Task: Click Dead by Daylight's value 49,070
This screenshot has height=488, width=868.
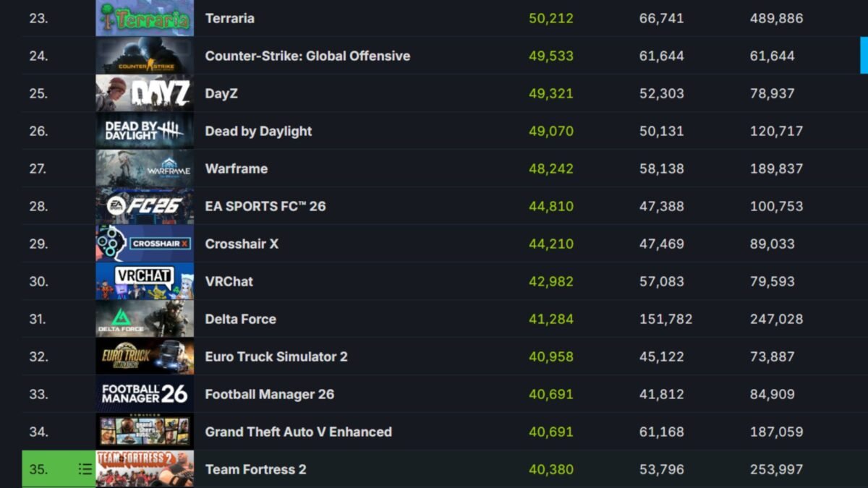Action: [x=551, y=131]
